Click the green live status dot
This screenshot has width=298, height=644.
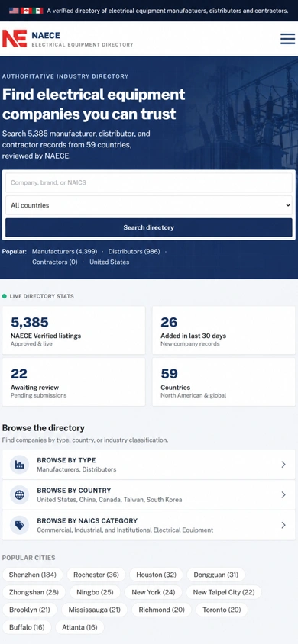click(5, 296)
